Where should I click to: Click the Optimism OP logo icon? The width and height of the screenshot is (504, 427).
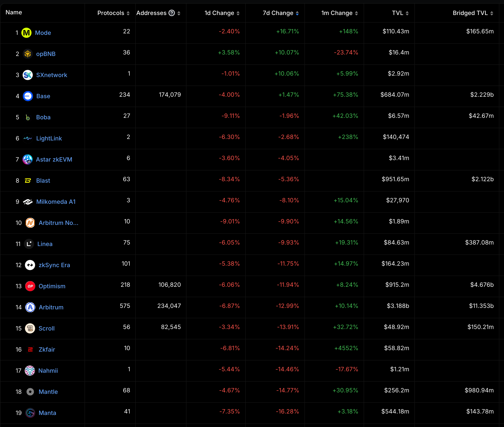(x=30, y=286)
